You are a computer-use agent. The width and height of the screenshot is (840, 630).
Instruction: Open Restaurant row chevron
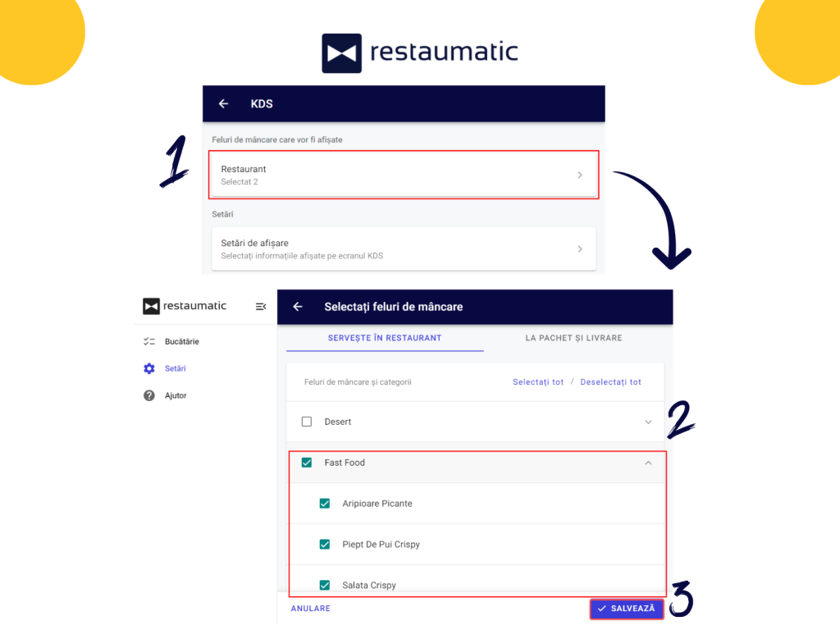pos(580,176)
